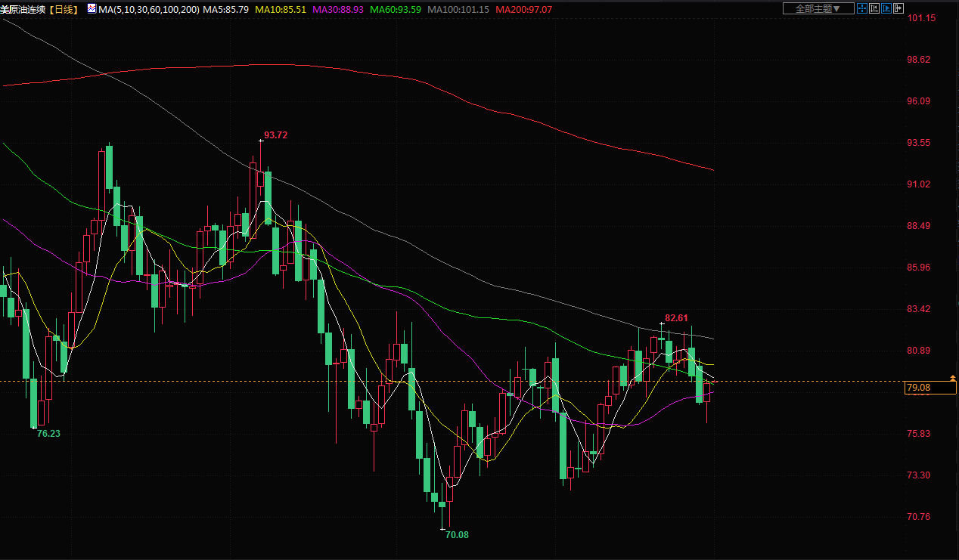Click the 82.61 recent high marker
Image resolution: width=959 pixels, height=560 pixels.
(x=676, y=317)
